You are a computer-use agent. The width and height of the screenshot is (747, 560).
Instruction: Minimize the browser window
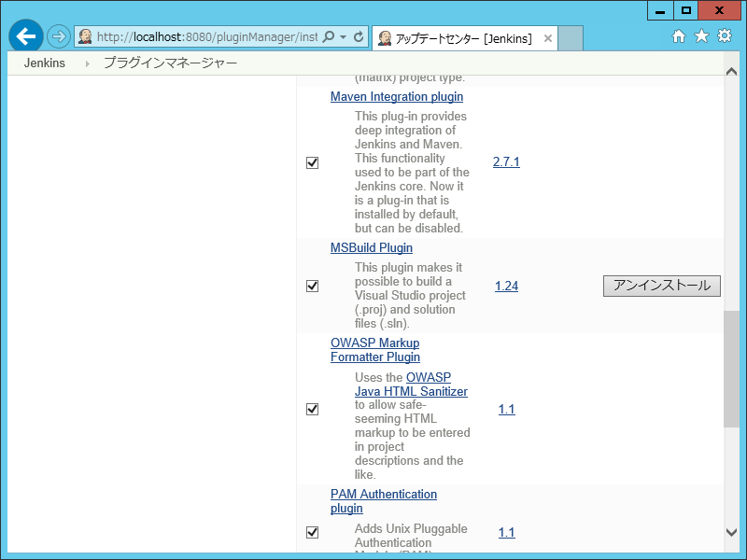pyautogui.click(x=660, y=10)
